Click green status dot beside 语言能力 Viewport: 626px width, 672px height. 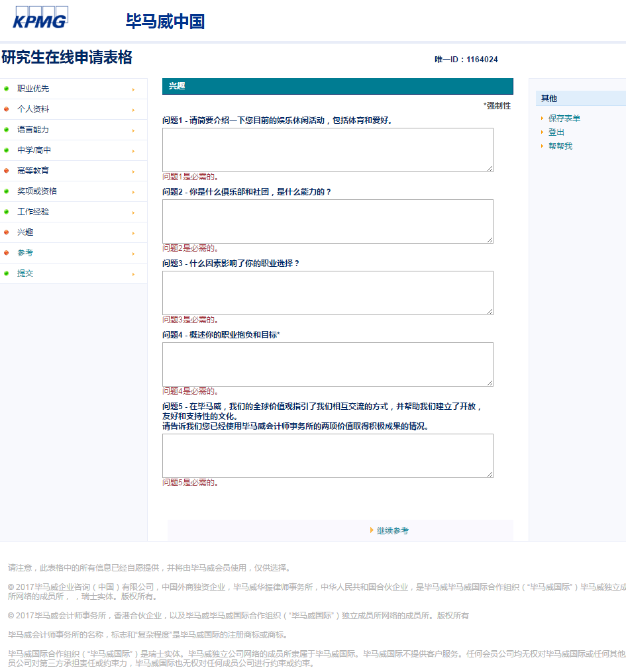[7, 130]
